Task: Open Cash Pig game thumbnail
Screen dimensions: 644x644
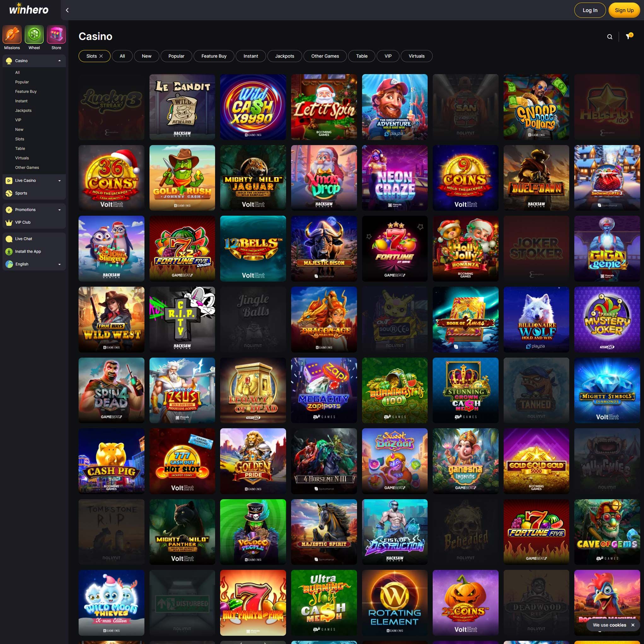Action: click(111, 461)
